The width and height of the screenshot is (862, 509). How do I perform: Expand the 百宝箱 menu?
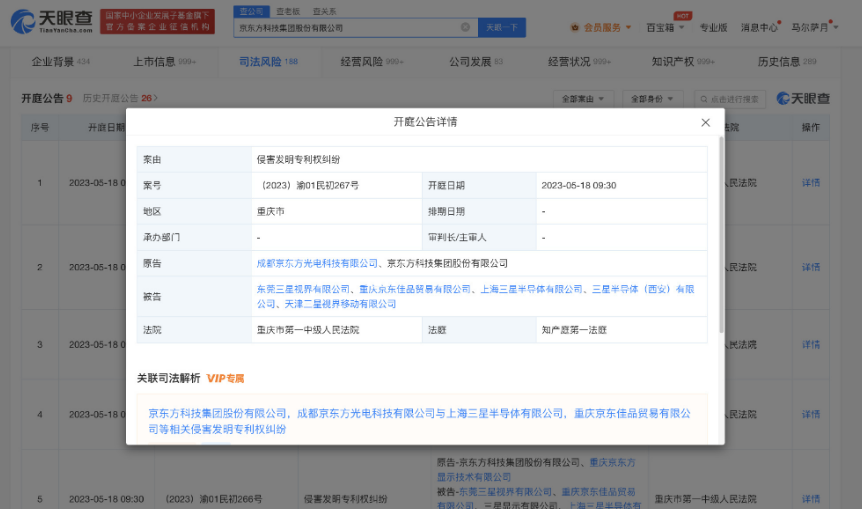[x=665, y=27]
